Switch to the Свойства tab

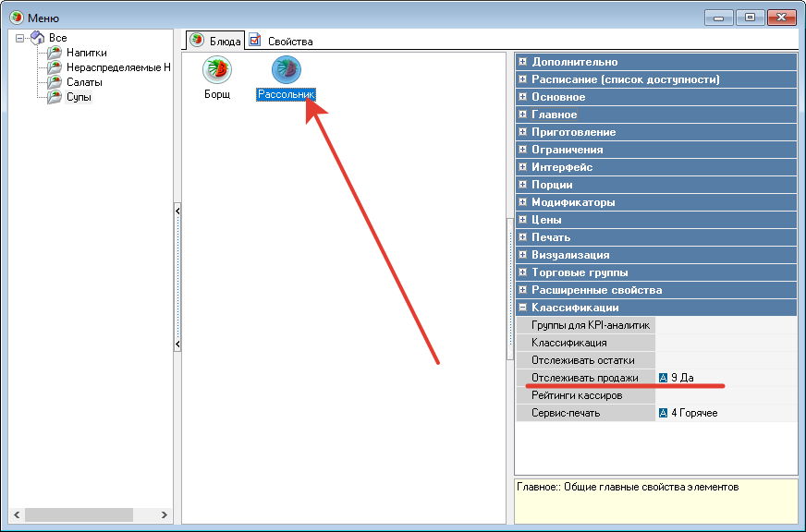[282, 41]
